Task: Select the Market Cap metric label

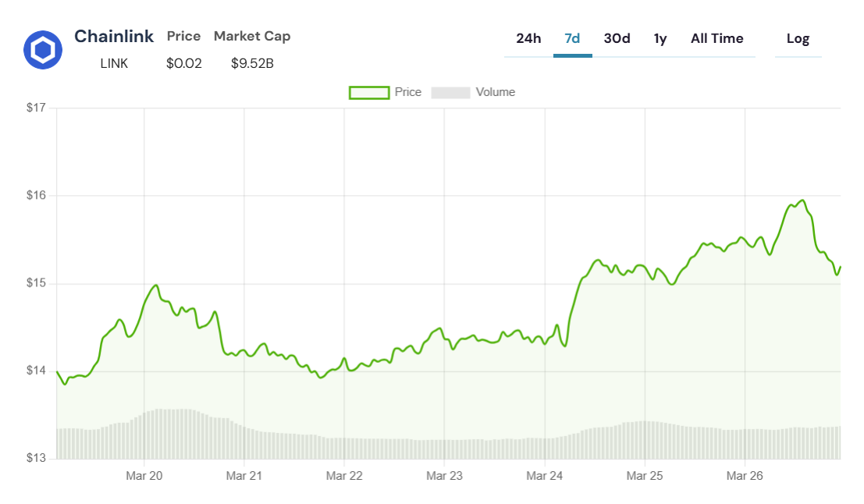Action: coord(252,37)
